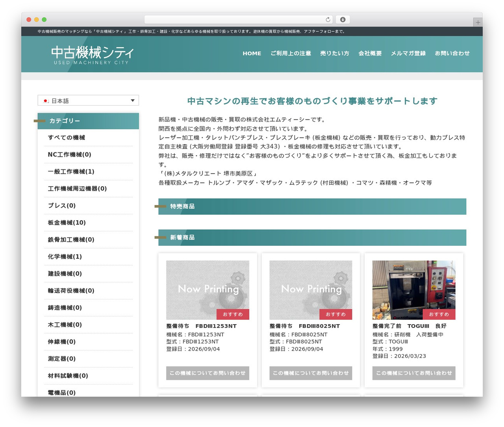Click the 新着商品 section header
The width and height of the screenshot is (504, 427).
312,238
